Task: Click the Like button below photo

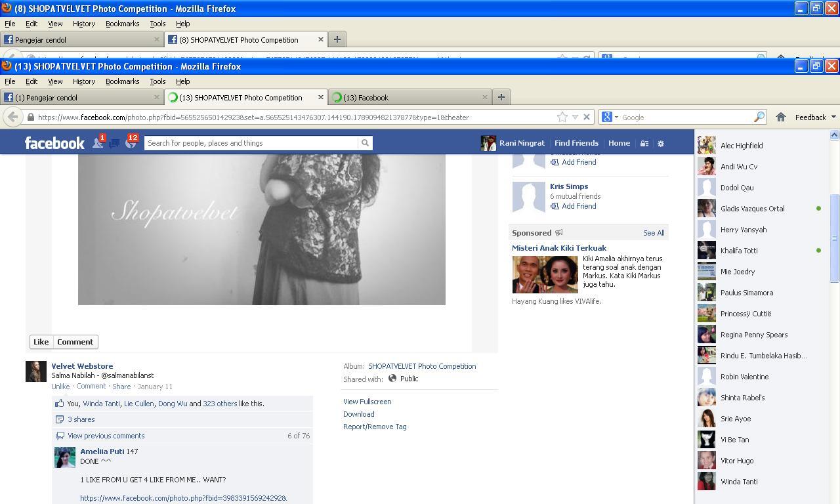Action: coord(41,342)
